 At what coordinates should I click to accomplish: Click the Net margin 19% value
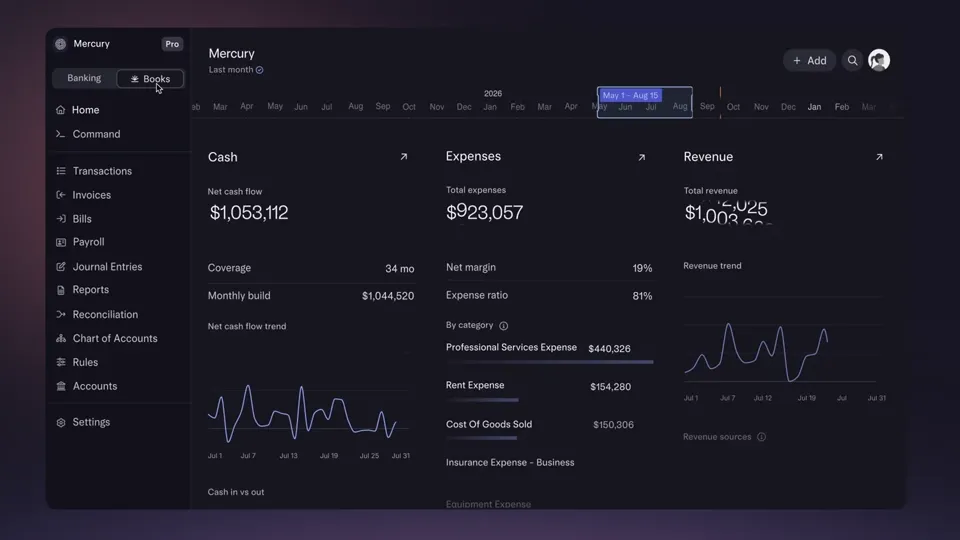coord(642,268)
